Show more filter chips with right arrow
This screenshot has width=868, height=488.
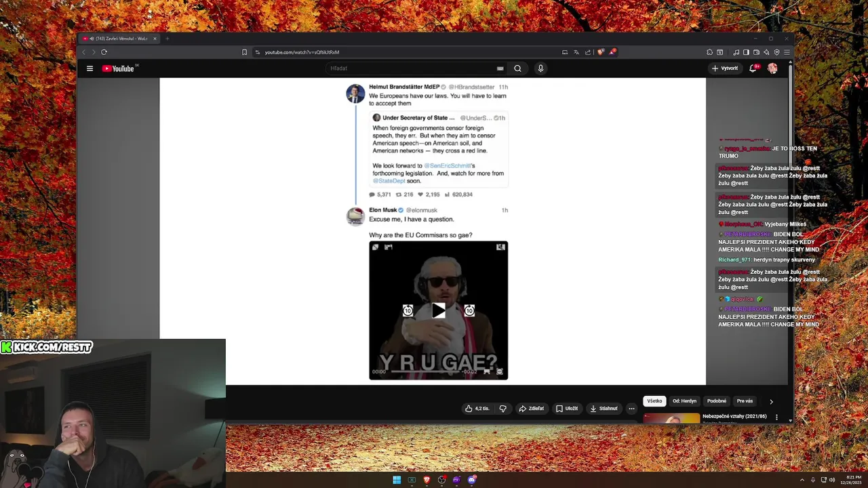tap(771, 401)
